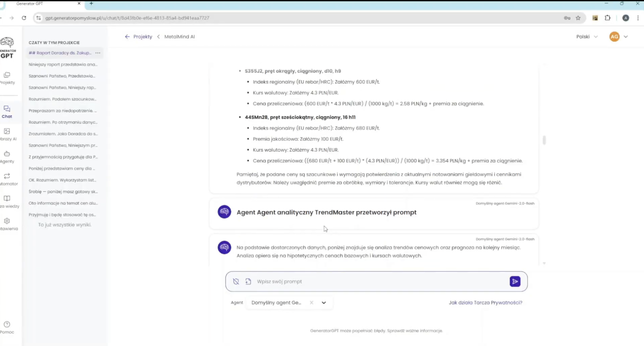Toggle the privacy shield icon in prompt box
This screenshot has height=346, width=644.
pyautogui.click(x=236, y=281)
